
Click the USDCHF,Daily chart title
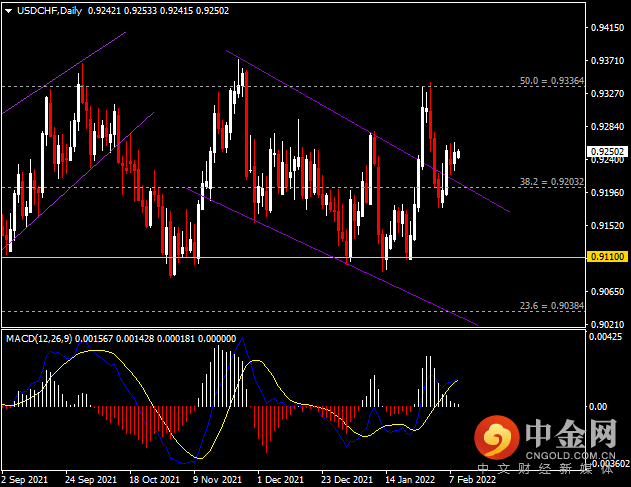coord(49,11)
